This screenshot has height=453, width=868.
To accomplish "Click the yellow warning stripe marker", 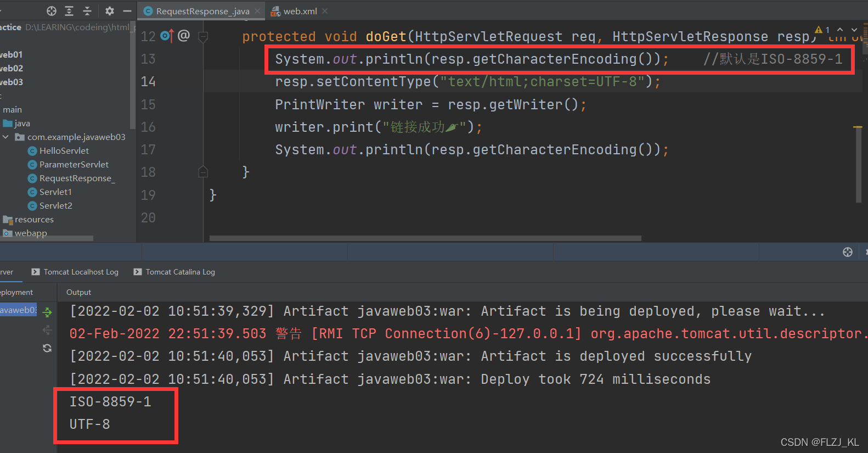I will click(x=858, y=127).
